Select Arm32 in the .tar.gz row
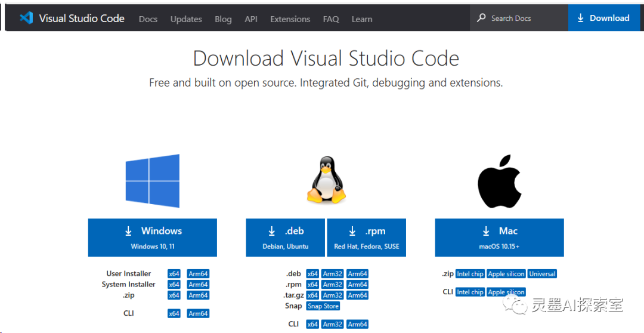The width and height of the screenshot is (644, 333). (333, 295)
